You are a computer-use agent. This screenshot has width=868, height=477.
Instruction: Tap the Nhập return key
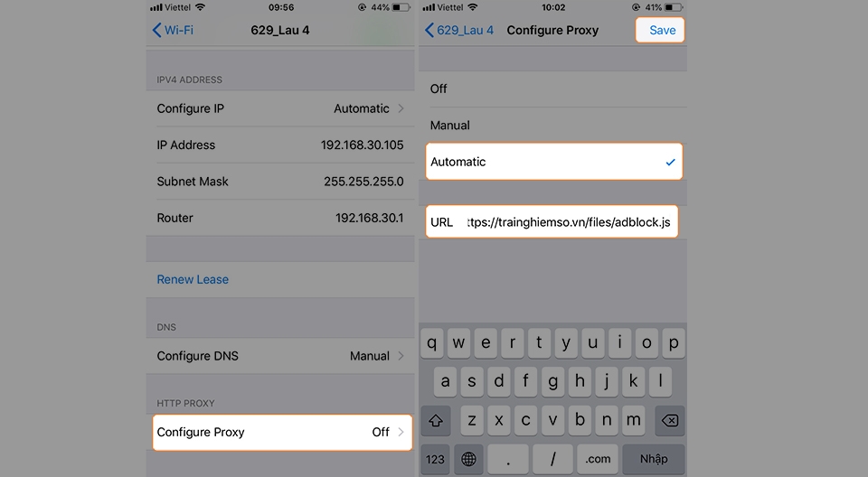[x=654, y=459]
